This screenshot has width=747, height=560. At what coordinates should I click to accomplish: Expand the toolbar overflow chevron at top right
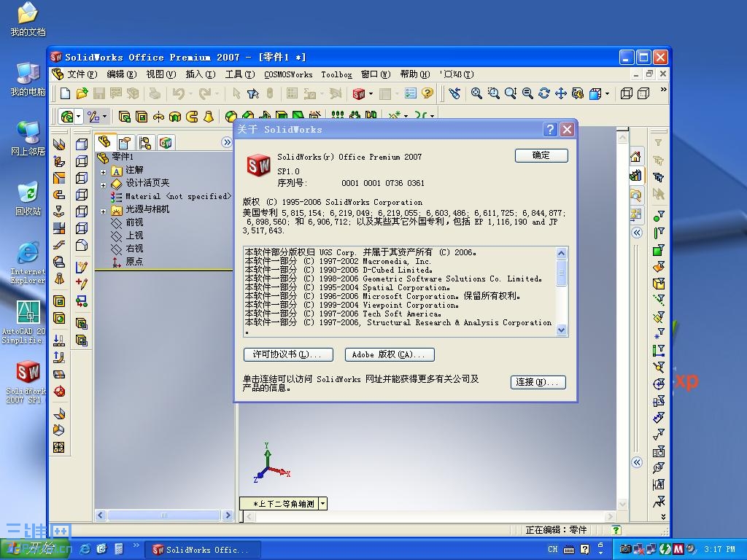(663, 90)
